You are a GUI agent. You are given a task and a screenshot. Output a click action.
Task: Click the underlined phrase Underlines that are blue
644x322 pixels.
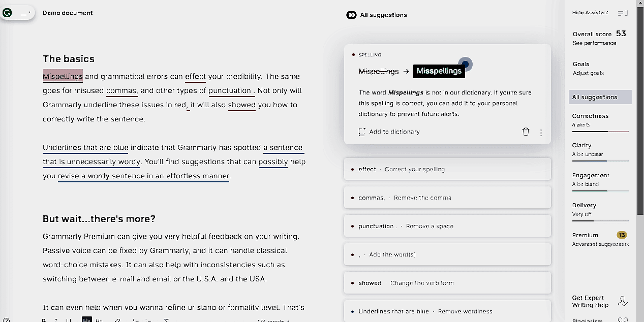pos(85,148)
